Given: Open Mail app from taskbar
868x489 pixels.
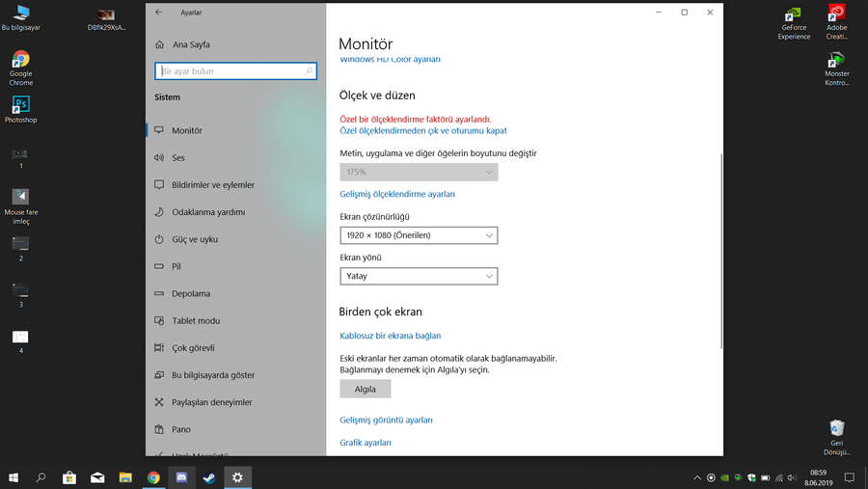Looking at the screenshot, I should (x=97, y=477).
